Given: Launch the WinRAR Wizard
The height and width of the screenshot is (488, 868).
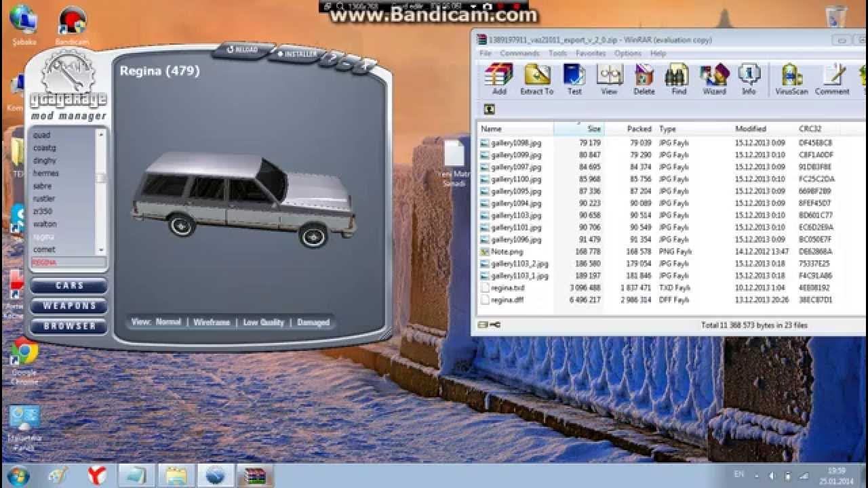Looking at the screenshot, I should click(714, 79).
